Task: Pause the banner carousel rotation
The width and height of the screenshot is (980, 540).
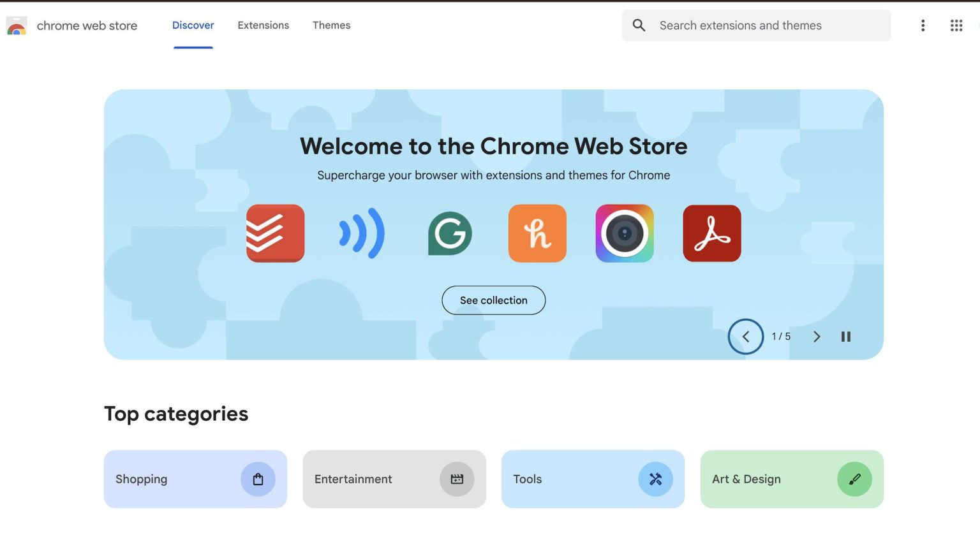Action: (845, 337)
